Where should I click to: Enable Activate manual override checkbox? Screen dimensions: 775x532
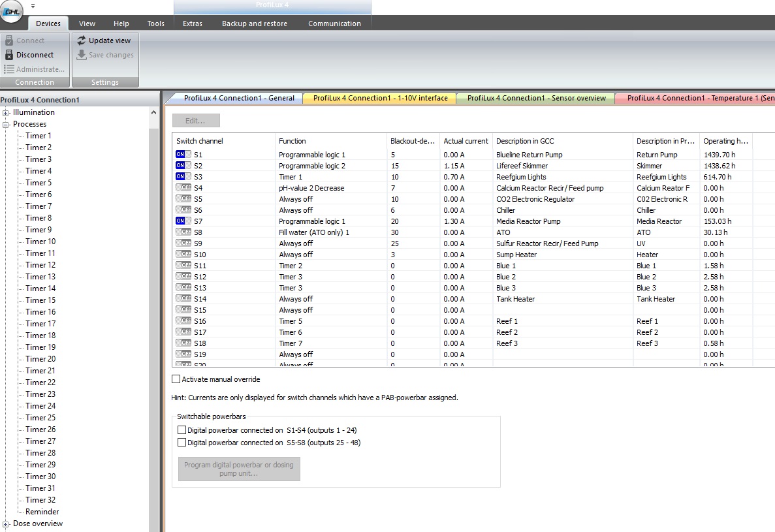coord(176,379)
